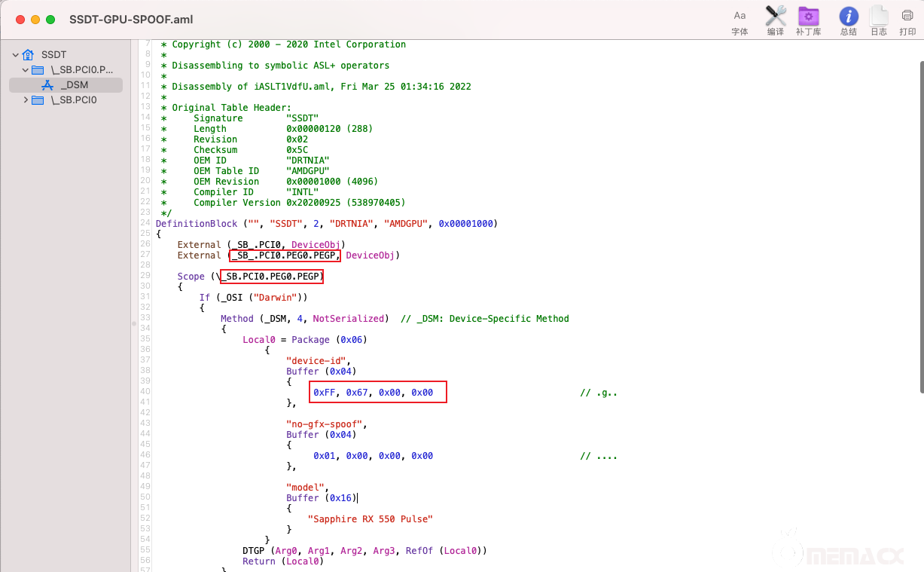Collapse the SSDT root node
The image size is (924, 572).
point(15,55)
